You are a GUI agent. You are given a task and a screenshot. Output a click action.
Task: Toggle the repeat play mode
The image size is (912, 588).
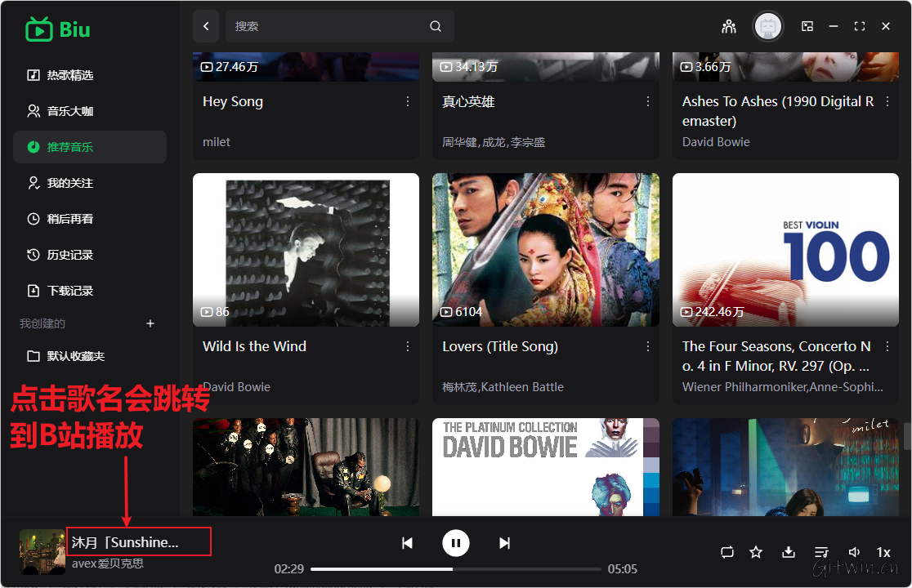[x=727, y=552]
